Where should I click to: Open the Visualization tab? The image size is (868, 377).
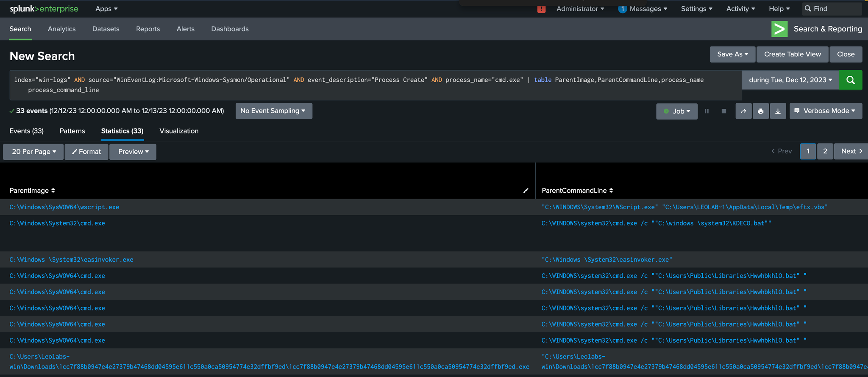tap(179, 131)
